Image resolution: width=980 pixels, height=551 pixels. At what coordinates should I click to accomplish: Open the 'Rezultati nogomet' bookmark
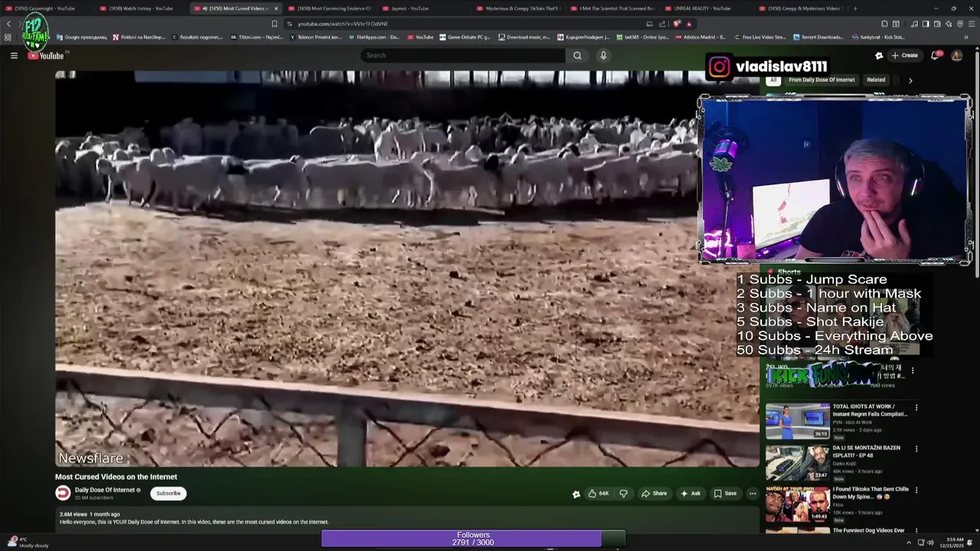pos(197,37)
